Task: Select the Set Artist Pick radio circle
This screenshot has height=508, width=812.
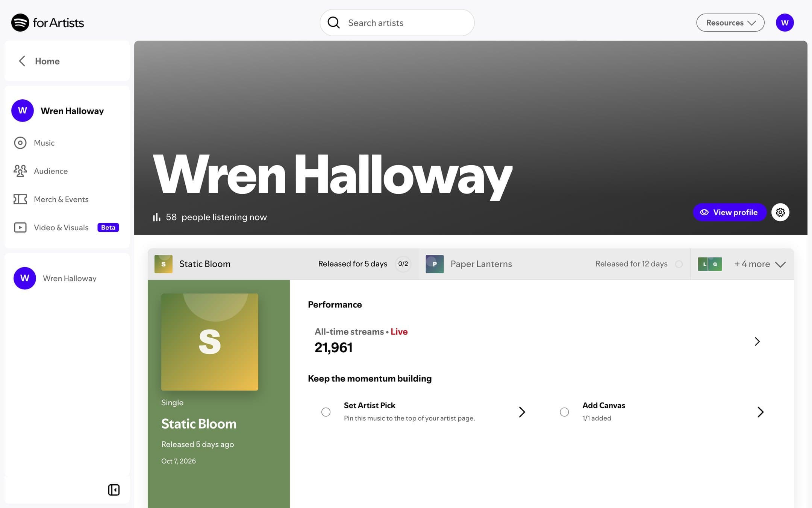Action: coord(326,412)
